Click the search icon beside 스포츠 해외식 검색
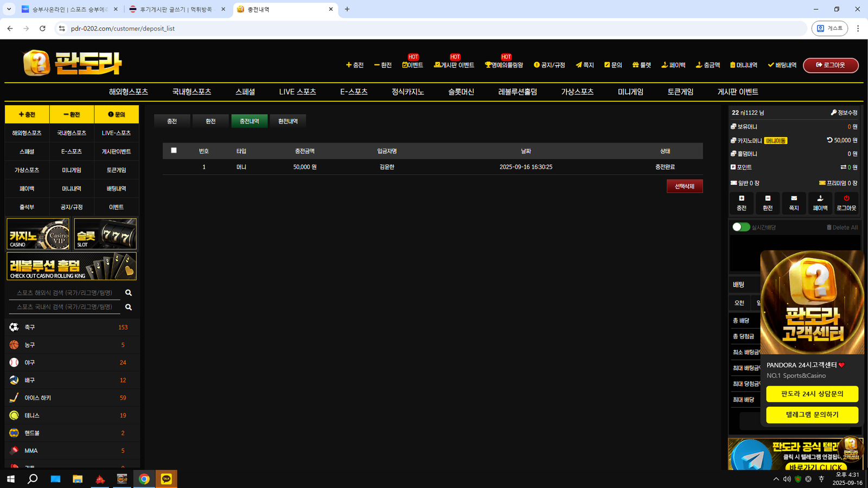Viewport: 868px width, 488px height. pyautogui.click(x=129, y=293)
